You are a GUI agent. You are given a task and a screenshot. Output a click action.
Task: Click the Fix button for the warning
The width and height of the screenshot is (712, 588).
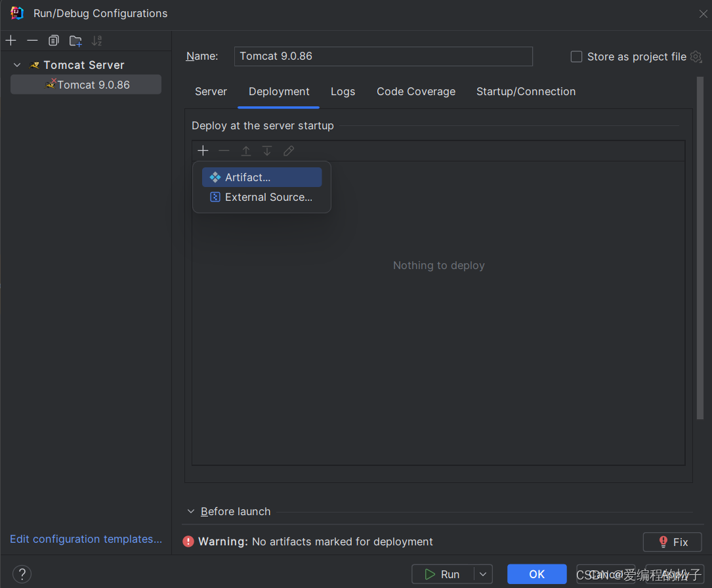coord(673,541)
